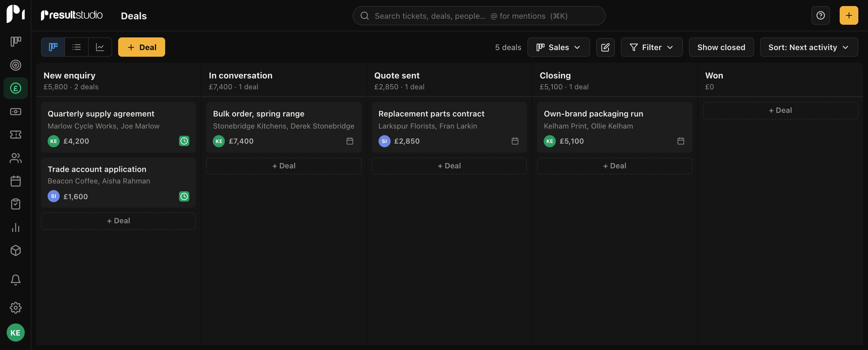Select the pound deals sidebar icon
The width and height of the screenshot is (868, 350).
[15, 88]
